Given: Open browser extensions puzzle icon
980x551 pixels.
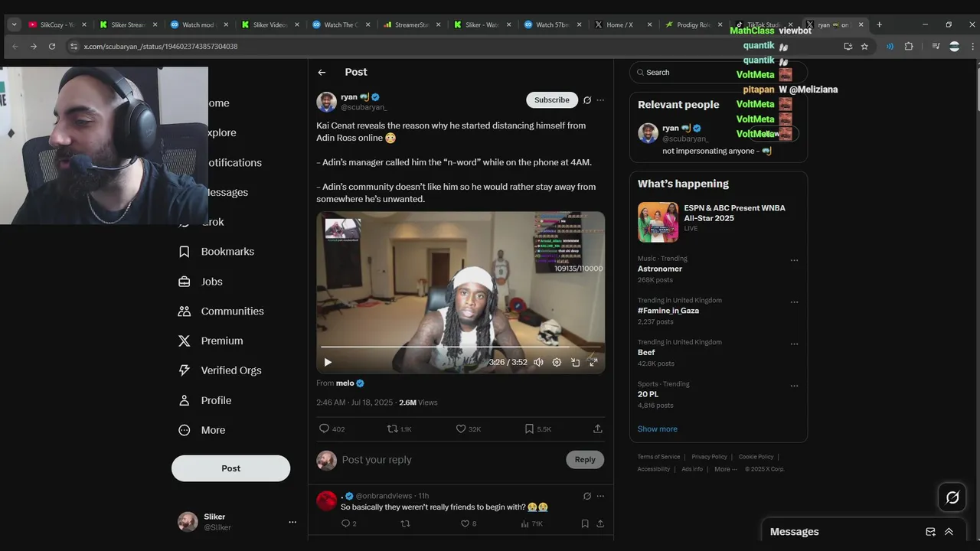Looking at the screenshot, I should click(x=909, y=46).
